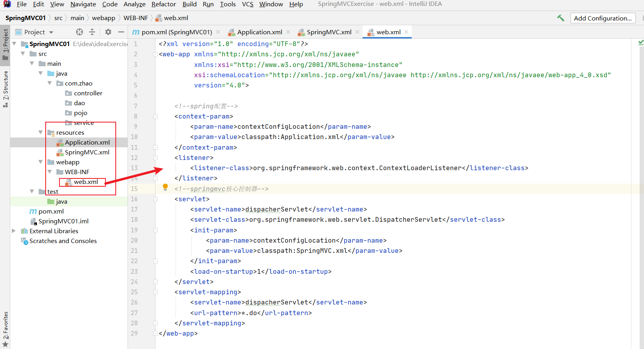Open the Navigate menu
Screen dimensions: 644x349
coord(83,4)
